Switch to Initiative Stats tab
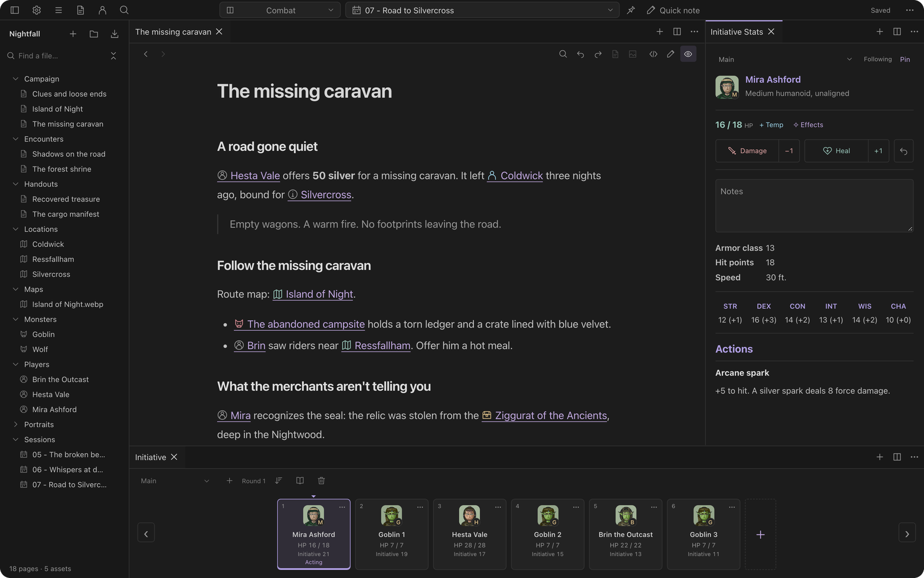This screenshot has height=578, width=924. 736,32
